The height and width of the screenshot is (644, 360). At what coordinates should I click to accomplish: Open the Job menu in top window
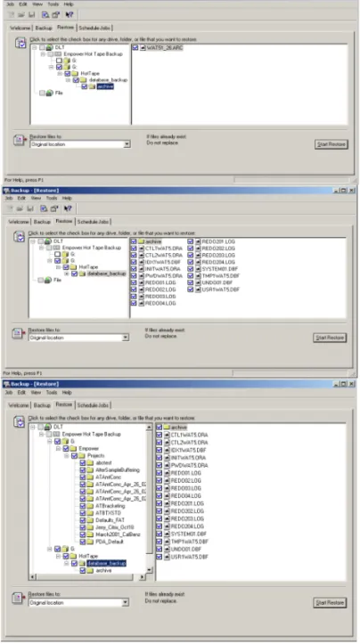tap(10, 4)
